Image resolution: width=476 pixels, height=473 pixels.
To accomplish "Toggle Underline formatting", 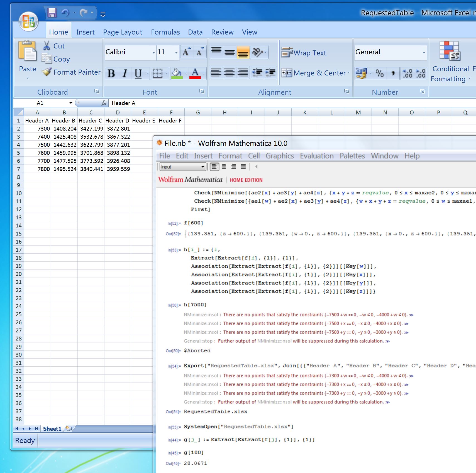I will pyautogui.click(x=138, y=73).
